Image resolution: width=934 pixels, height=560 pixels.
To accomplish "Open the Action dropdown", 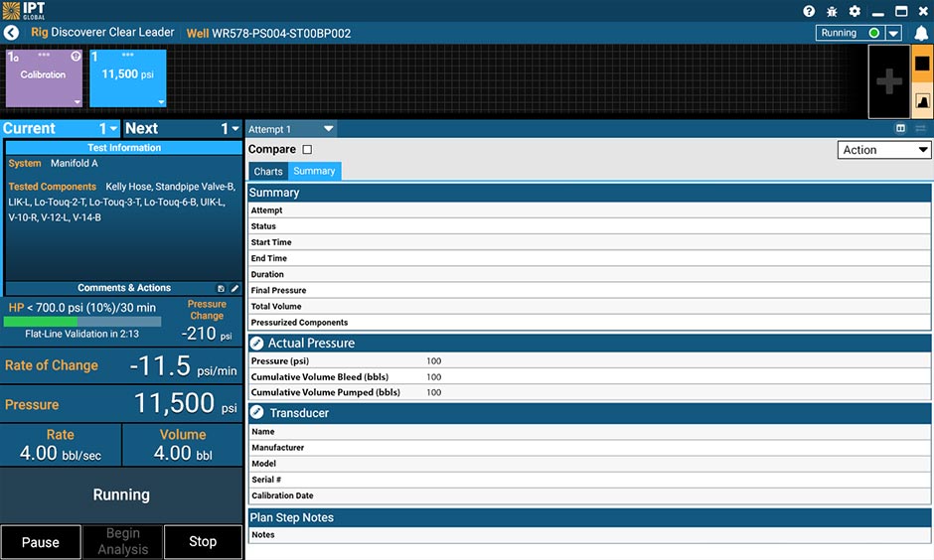I will pos(883,150).
